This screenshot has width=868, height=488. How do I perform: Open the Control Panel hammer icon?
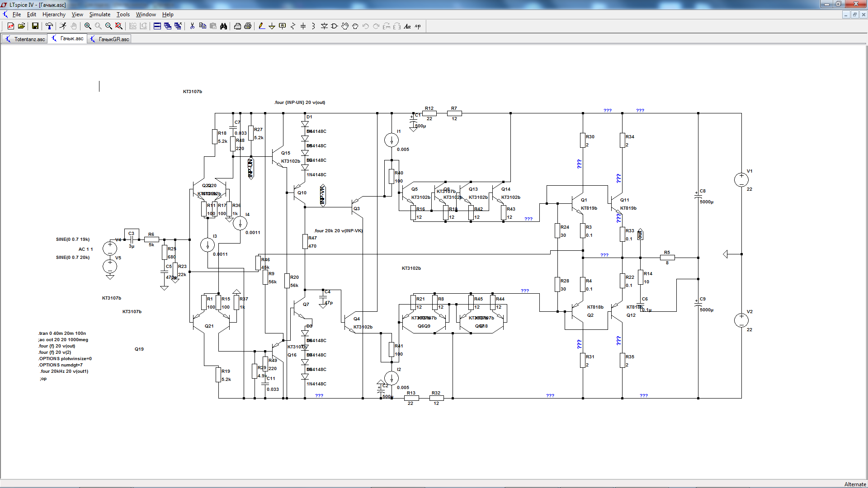click(x=49, y=26)
